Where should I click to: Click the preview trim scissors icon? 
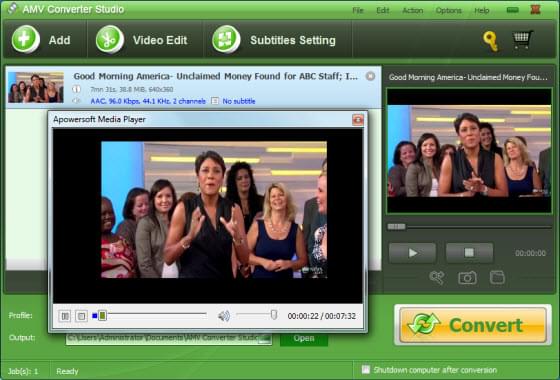pyautogui.click(x=437, y=278)
